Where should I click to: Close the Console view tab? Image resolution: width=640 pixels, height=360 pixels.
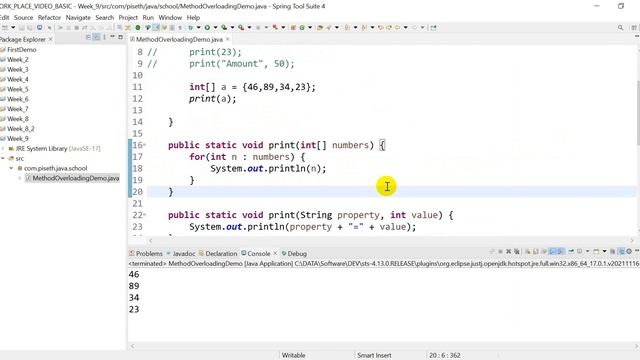point(275,253)
